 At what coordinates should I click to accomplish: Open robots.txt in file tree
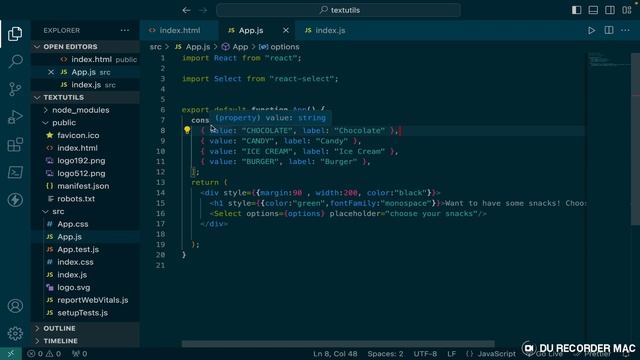(x=85, y=199)
